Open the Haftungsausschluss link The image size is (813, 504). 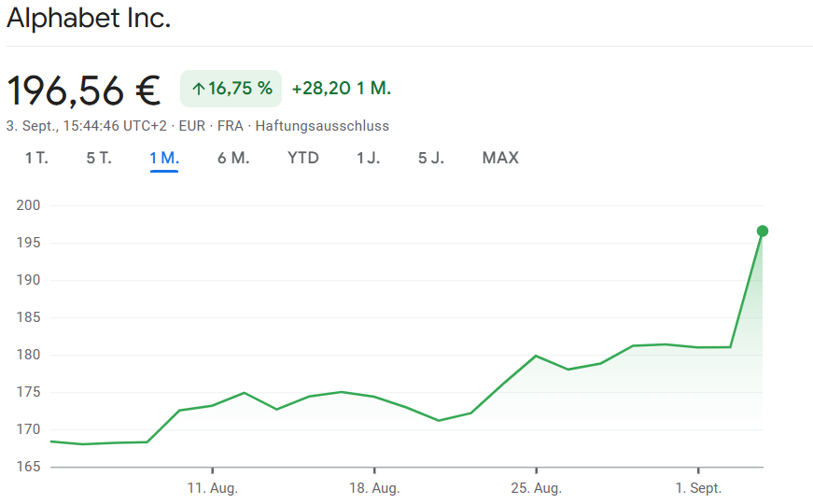[x=322, y=126]
